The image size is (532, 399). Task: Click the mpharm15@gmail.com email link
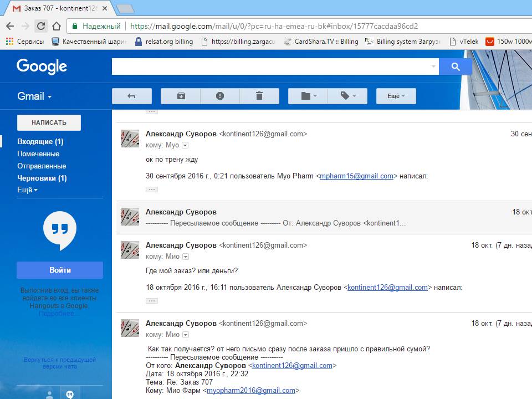point(356,176)
